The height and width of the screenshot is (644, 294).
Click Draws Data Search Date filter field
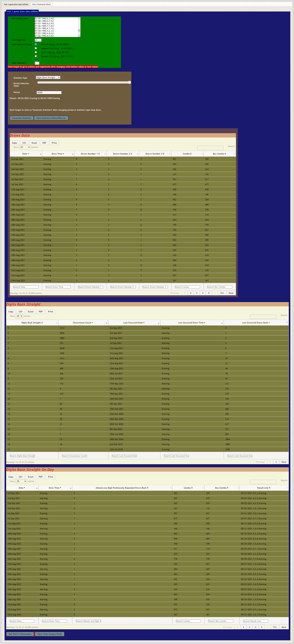26,287
